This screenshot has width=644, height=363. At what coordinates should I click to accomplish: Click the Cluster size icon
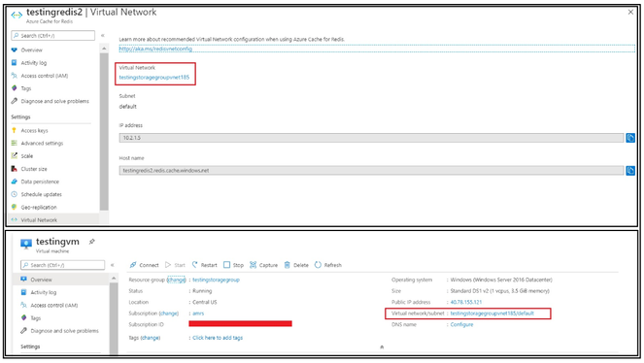pyautogui.click(x=15, y=169)
